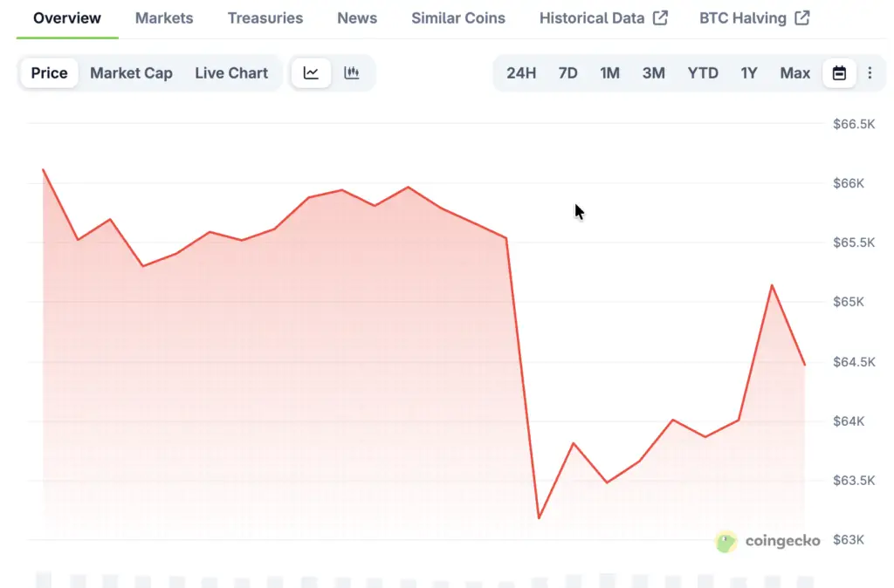
Task: Show year-to-date with YTD button
Action: click(x=703, y=73)
